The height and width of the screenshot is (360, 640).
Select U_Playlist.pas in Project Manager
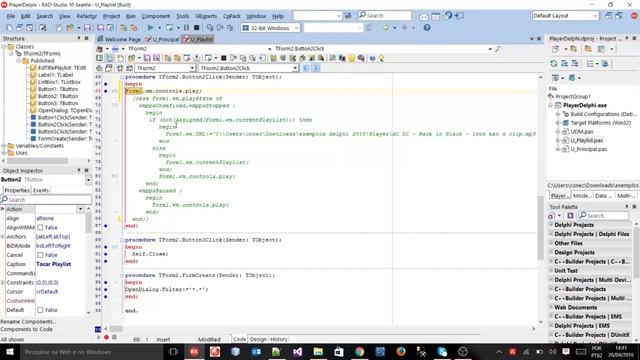587,140
